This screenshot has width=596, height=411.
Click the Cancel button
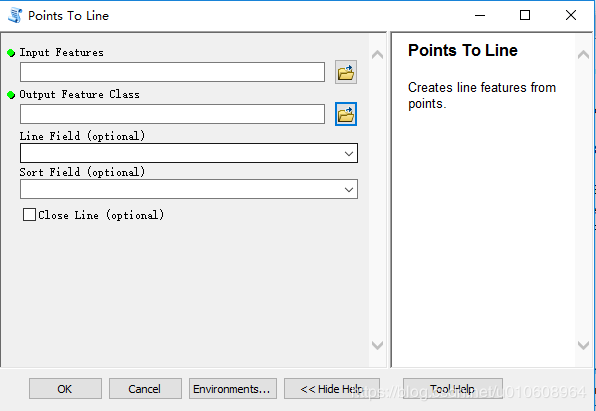coord(145,389)
